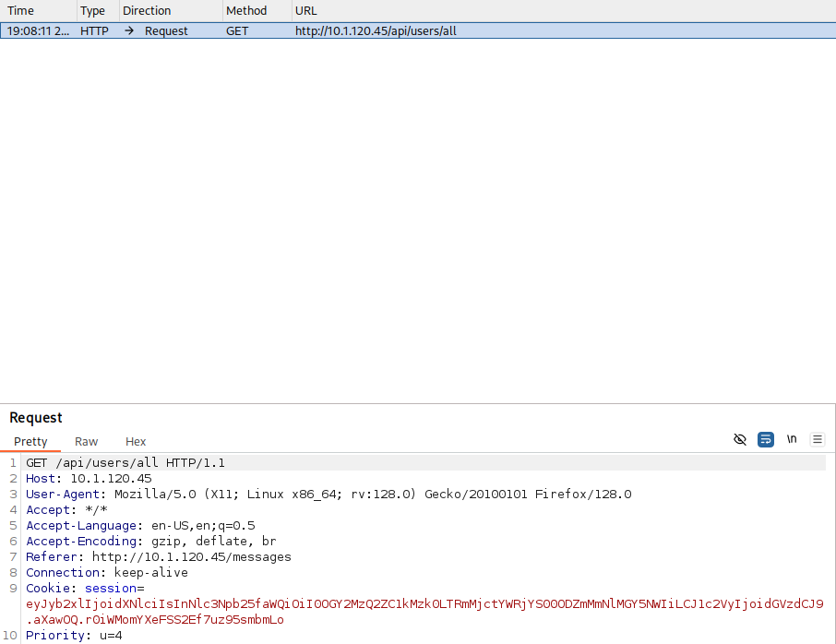836x644 pixels.
Task: Sort intercepted items by Time column
Action: (x=21, y=11)
